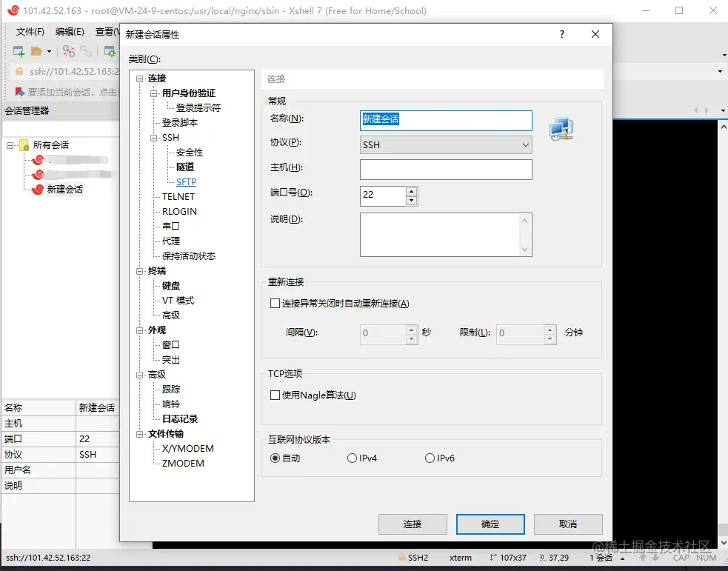Click the 所有会话 folder icon
728x571 pixels.
24,145
